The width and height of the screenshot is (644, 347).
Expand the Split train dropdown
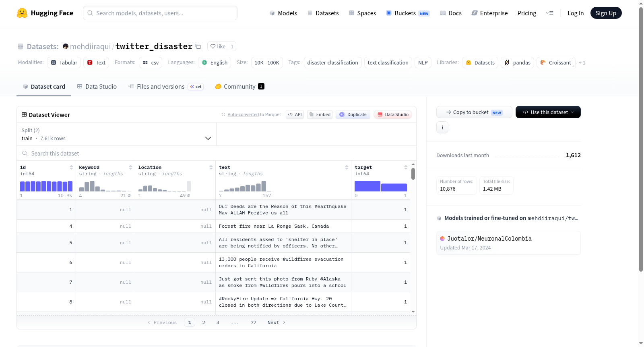tap(117, 134)
